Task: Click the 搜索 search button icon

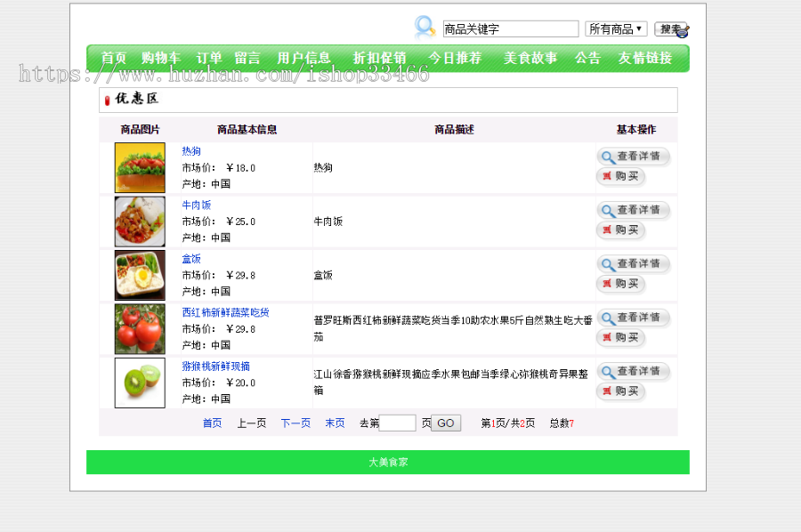Action: pyautogui.click(x=673, y=28)
